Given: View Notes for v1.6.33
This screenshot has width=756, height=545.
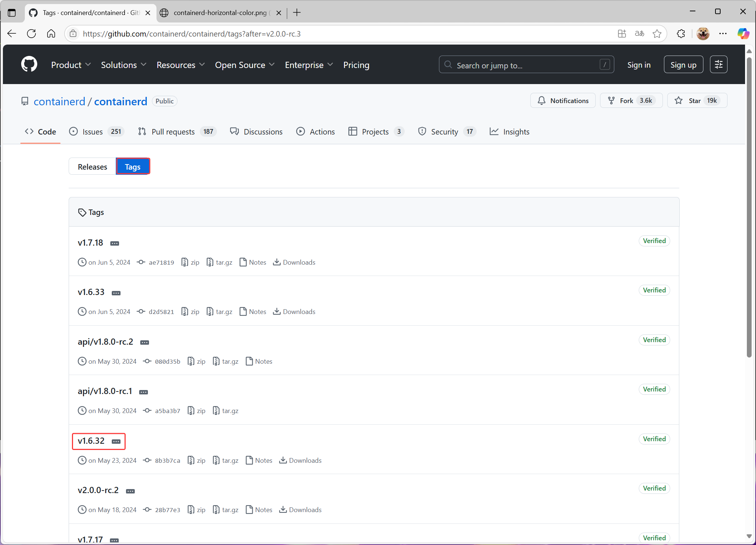Looking at the screenshot, I should point(253,312).
